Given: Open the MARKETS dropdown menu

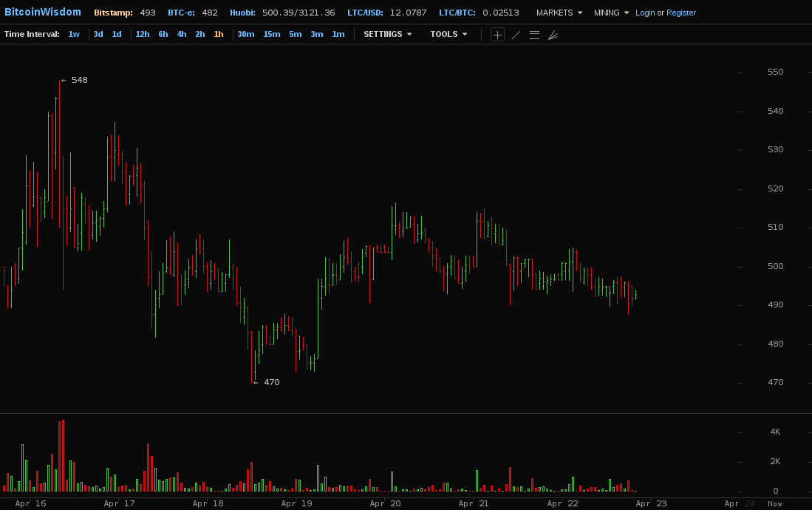Looking at the screenshot, I should 559,13.
